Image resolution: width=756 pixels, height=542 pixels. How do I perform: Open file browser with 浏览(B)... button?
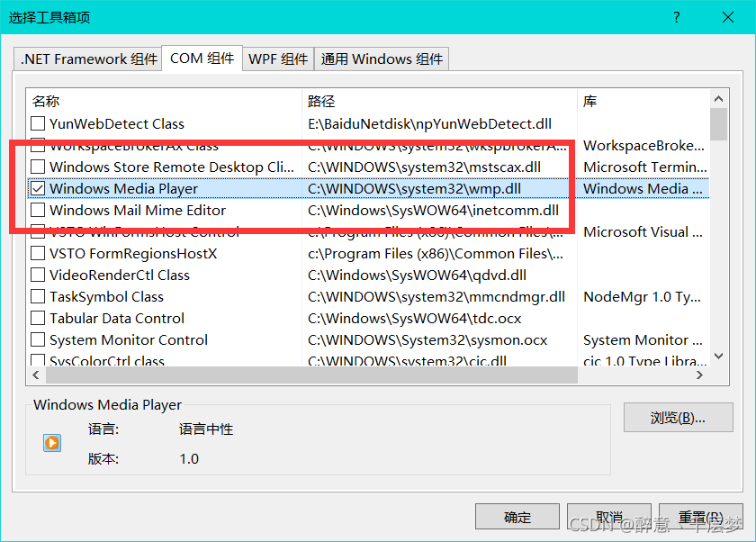pos(678,418)
